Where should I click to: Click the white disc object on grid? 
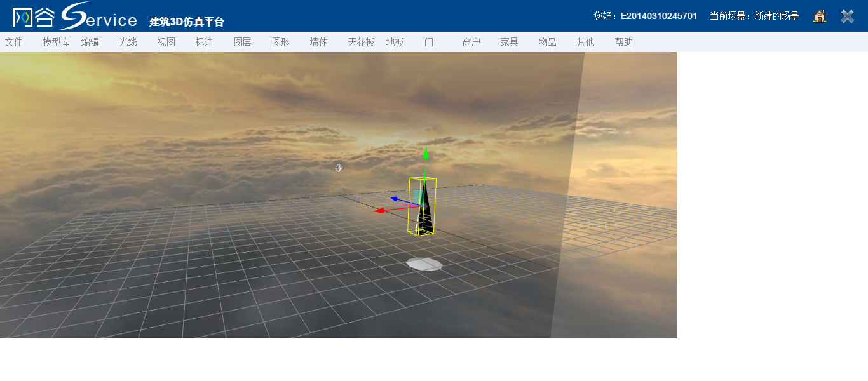point(424,264)
